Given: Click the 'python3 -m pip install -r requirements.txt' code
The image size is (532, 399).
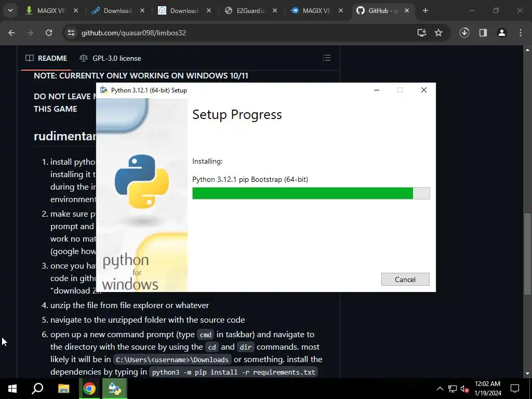Looking at the screenshot, I should [x=234, y=372].
